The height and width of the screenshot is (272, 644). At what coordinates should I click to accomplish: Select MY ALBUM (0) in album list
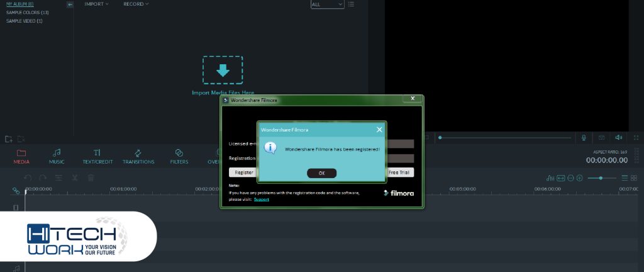(19, 4)
